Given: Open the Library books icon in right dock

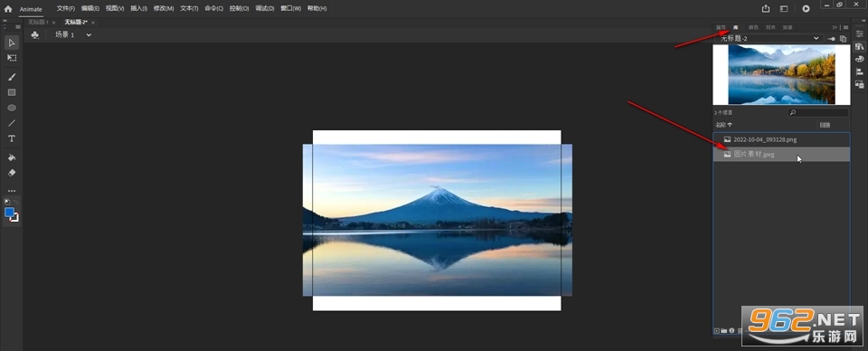Looking at the screenshot, I should tap(859, 46).
